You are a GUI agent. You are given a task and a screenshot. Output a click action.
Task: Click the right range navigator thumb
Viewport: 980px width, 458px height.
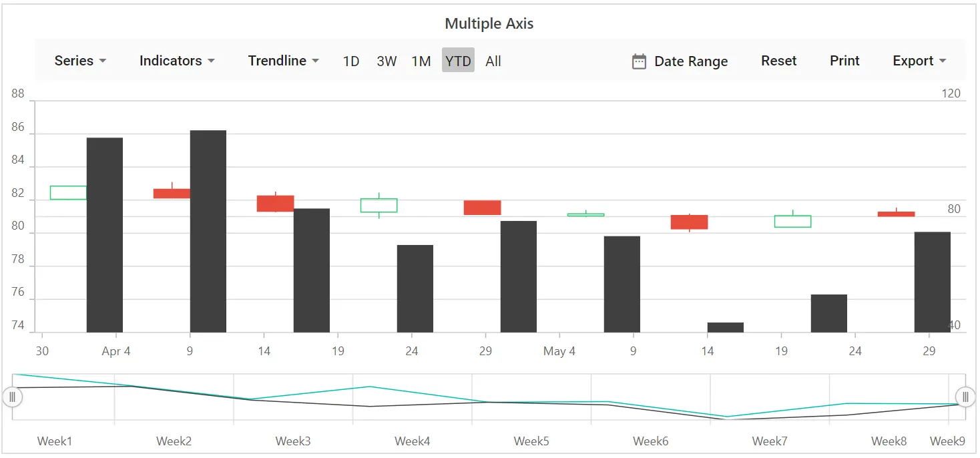click(x=965, y=397)
